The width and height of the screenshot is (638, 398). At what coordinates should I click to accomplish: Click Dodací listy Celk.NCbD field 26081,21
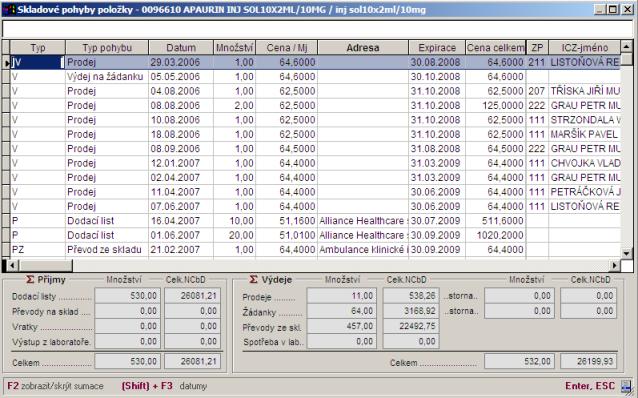[x=192, y=295]
